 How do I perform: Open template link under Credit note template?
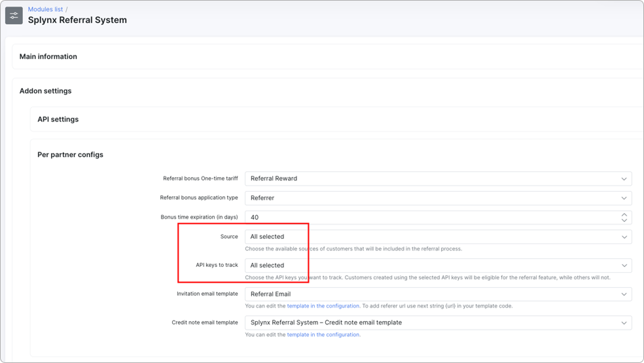[x=323, y=335]
